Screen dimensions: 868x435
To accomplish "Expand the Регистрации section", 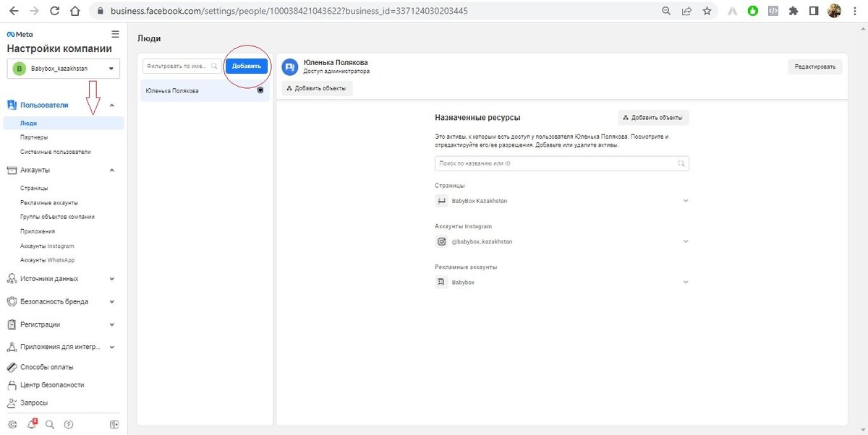I will 112,325.
